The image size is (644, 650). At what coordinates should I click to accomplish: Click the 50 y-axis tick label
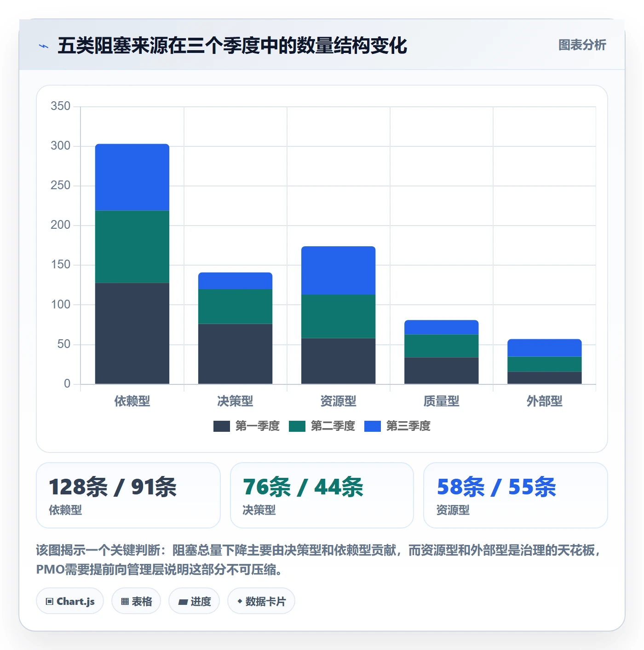click(x=63, y=344)
